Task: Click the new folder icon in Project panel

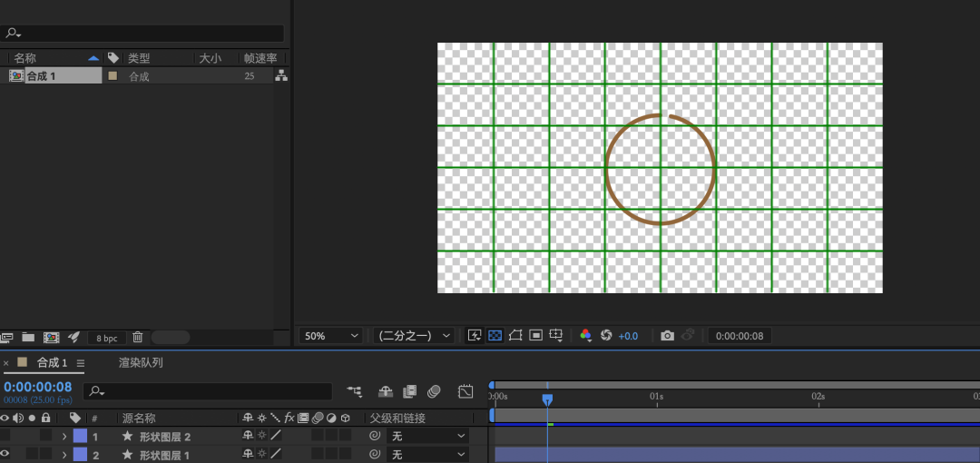Action: pos(28,337)
